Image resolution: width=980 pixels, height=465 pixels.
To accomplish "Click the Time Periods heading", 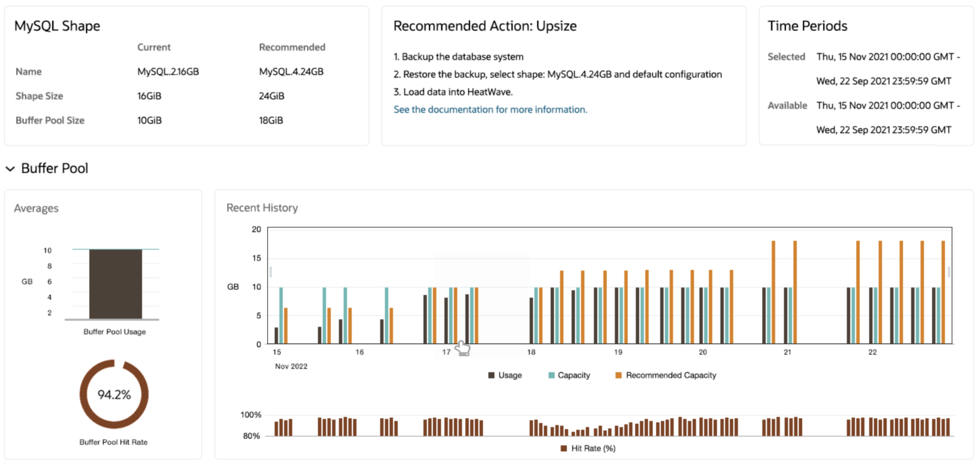I will pos(807,26).
